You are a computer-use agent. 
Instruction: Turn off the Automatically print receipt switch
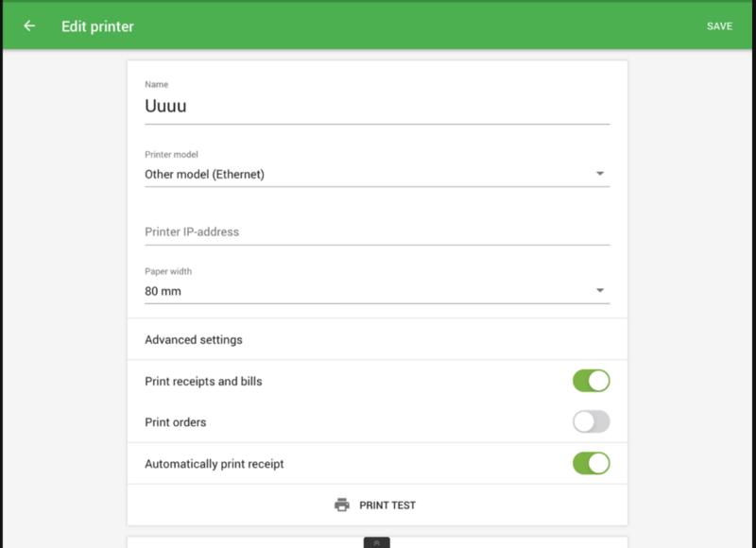pos(592,464)
